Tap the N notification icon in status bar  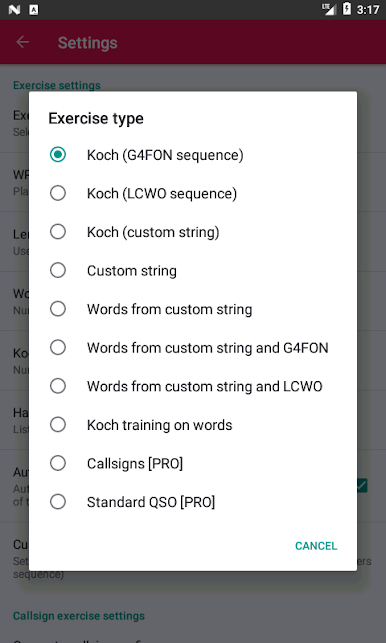tap(14, 10)
